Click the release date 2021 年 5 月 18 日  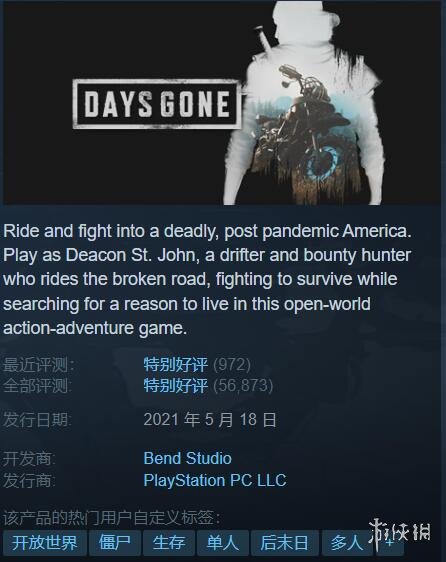click(210, 419)
